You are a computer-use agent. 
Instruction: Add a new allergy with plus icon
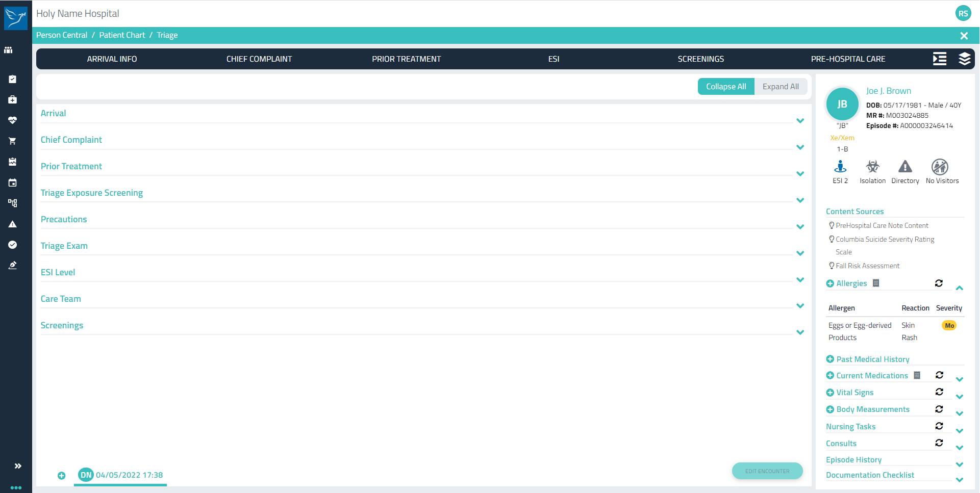point(830,283)
